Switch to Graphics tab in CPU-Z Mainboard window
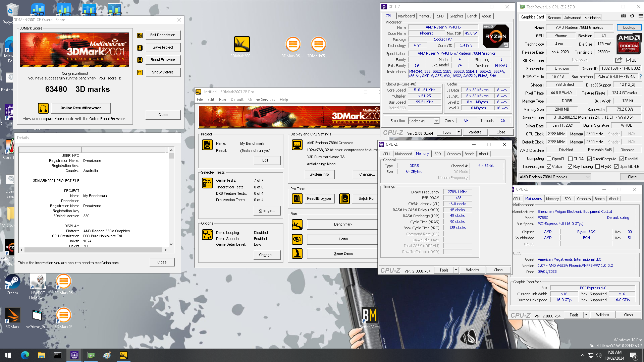This screenshot has width=644, height=362. [x=584, y=199]
